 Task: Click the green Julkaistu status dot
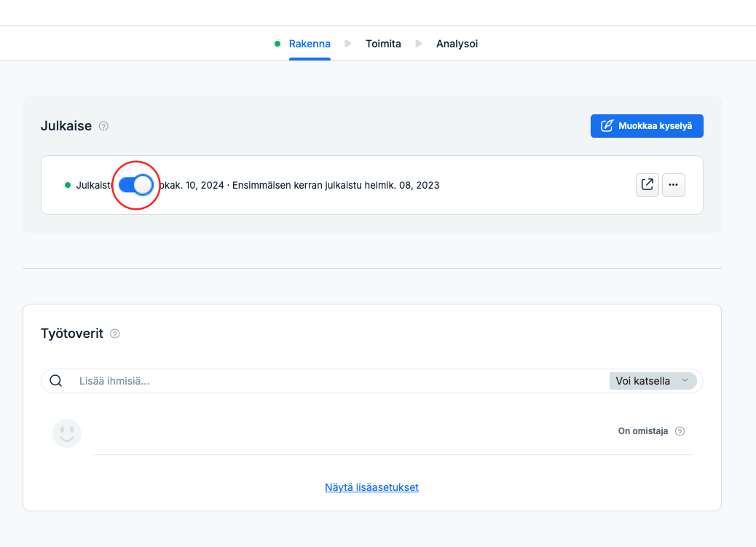(68, 185)
